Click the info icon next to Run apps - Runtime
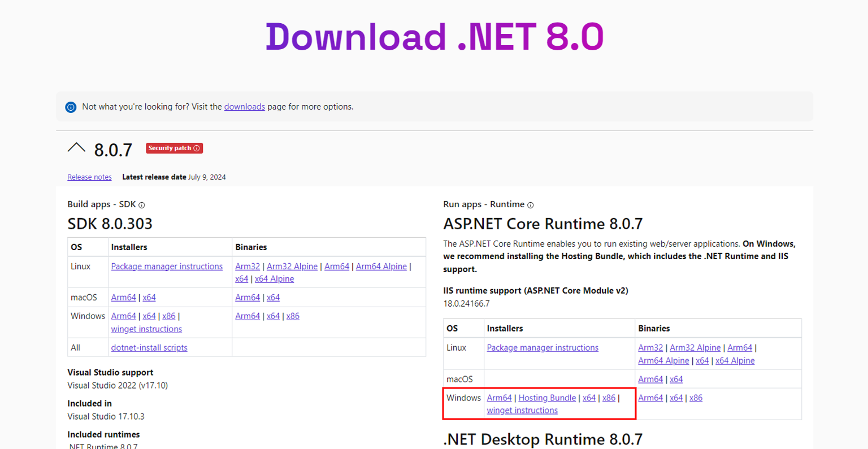 [531, 205]
